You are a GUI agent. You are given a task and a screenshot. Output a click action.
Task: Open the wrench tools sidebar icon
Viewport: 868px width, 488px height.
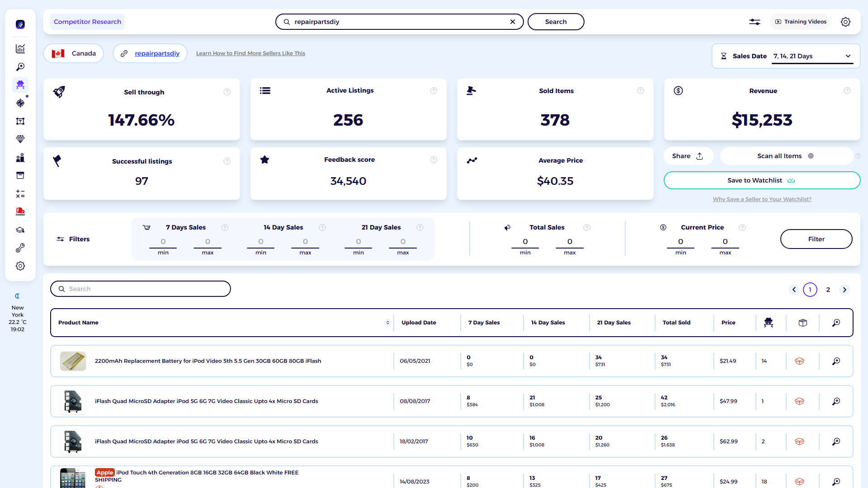(20, 248)
